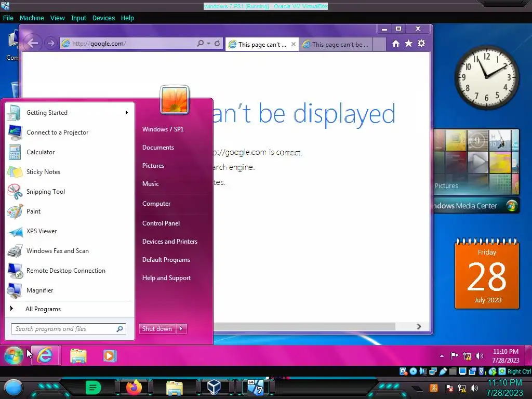The width and height of the screenshot is (532, 399).
Task: Open the address bar dropdown arrow
Action: tap(209, 44)
